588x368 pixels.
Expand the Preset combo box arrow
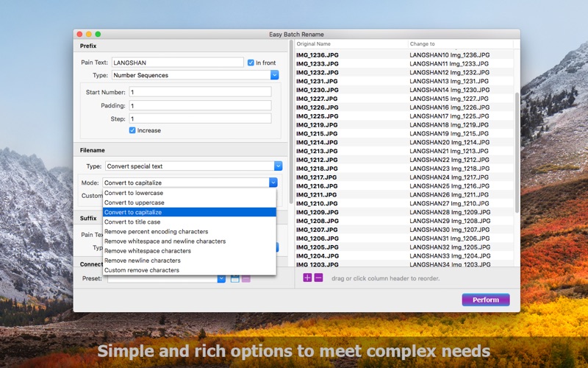click(221, 279)
